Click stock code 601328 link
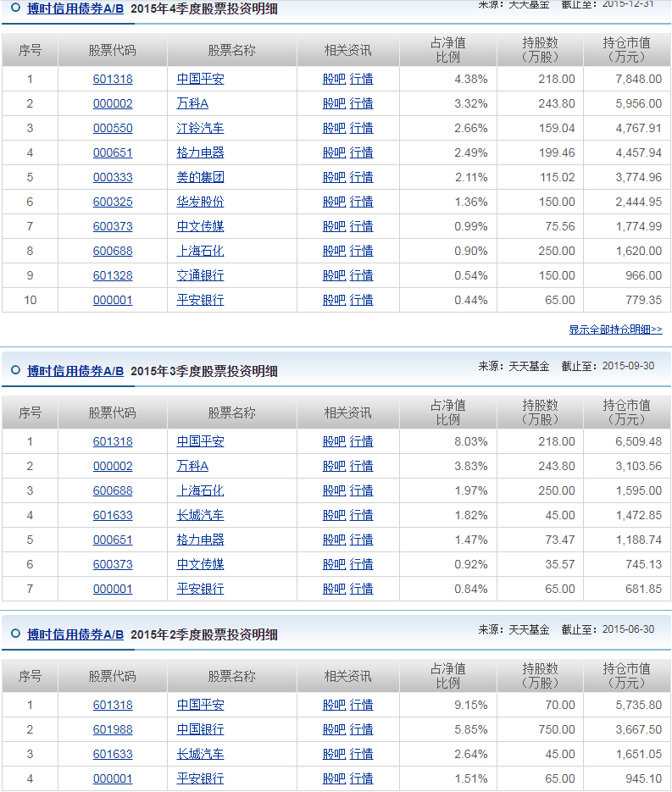 pos(113,276)
